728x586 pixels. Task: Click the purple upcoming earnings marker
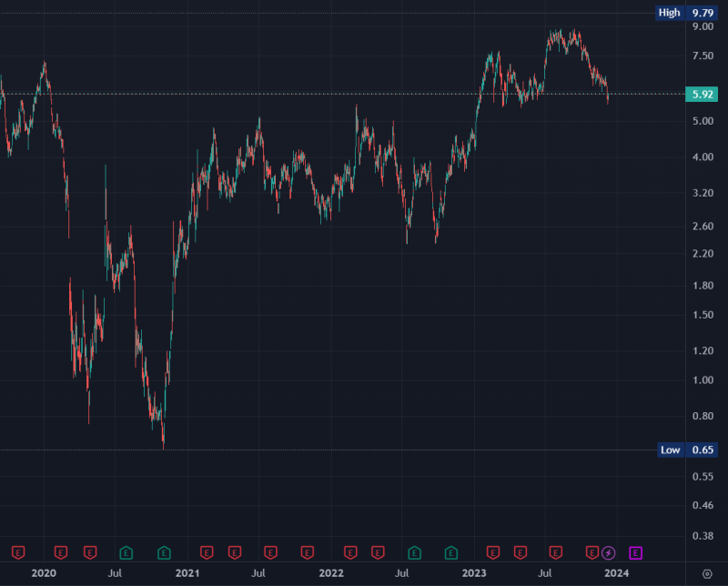coord(636,552)
